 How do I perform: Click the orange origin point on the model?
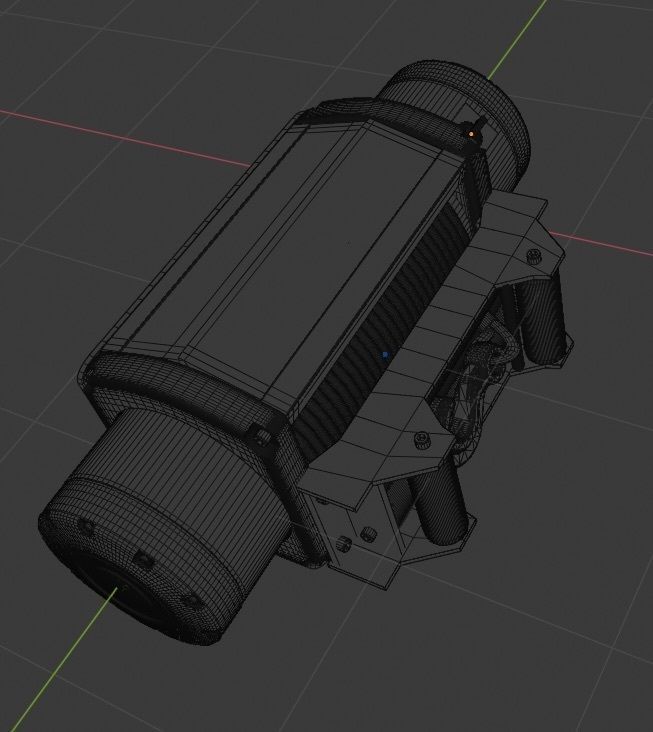click(471, 134)
